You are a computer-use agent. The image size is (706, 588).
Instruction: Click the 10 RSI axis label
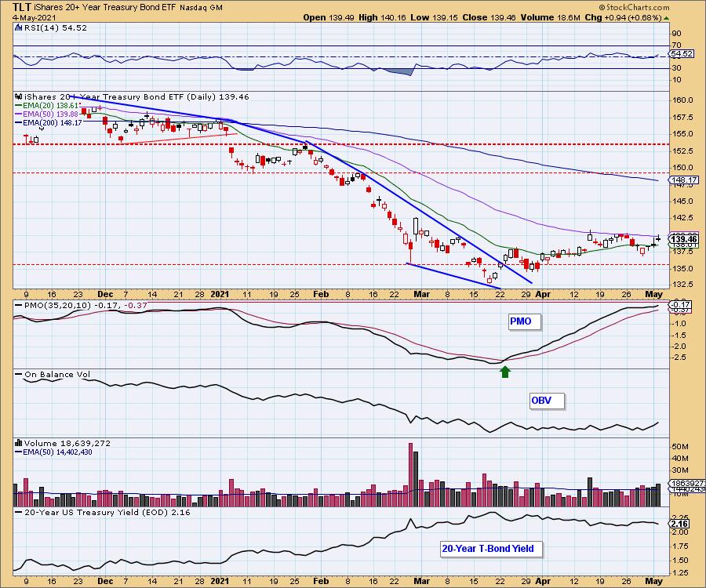coord(676,80)
